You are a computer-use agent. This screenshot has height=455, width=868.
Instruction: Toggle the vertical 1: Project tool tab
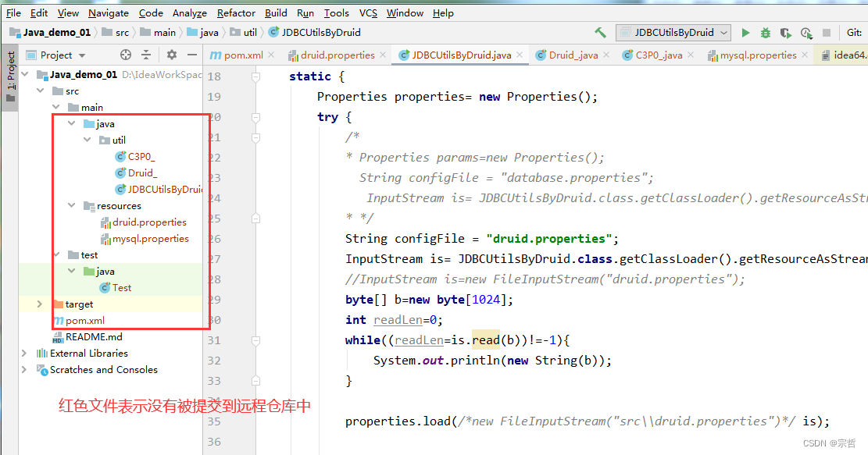[10, 77]
